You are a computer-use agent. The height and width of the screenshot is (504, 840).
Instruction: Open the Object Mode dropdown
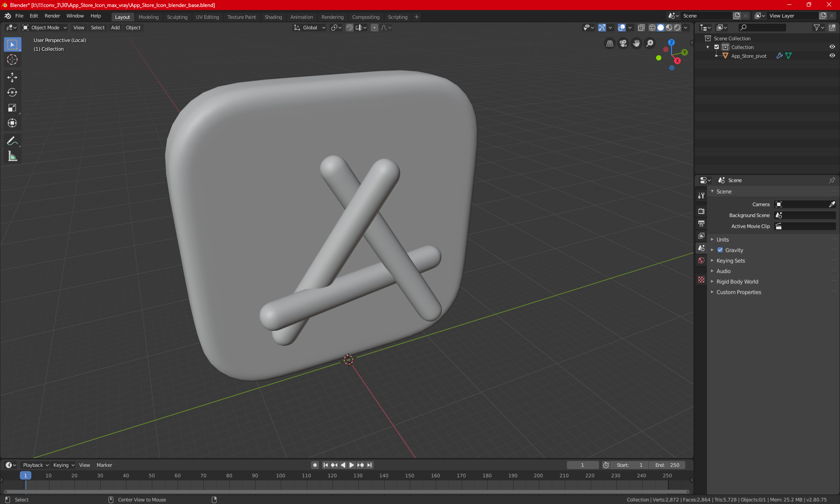click(x=45, y=28)
